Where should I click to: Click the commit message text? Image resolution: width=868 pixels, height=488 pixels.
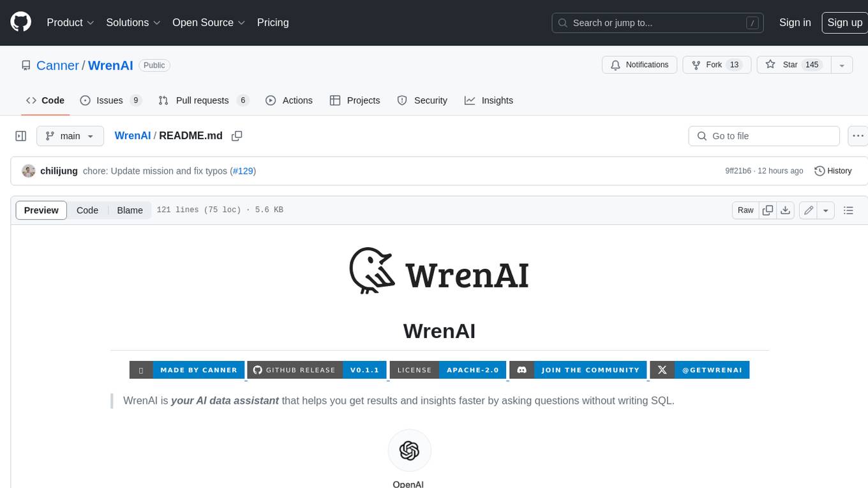(x=155, y=171)
